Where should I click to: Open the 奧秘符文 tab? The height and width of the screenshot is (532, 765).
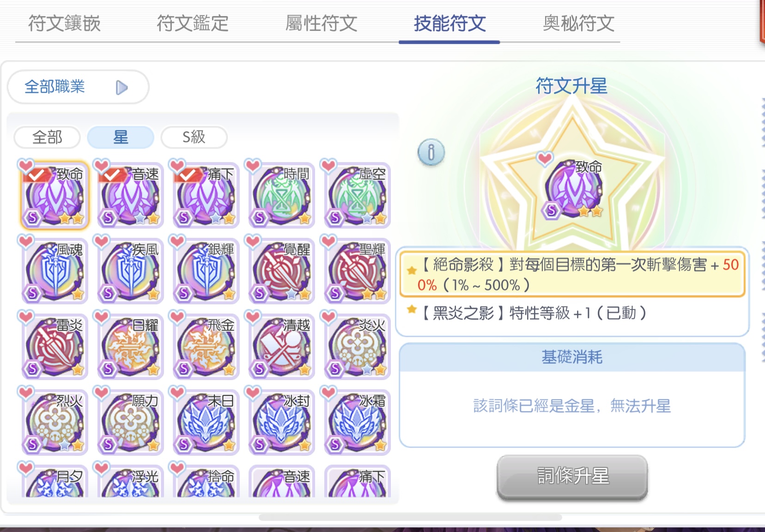click(578, 23)
